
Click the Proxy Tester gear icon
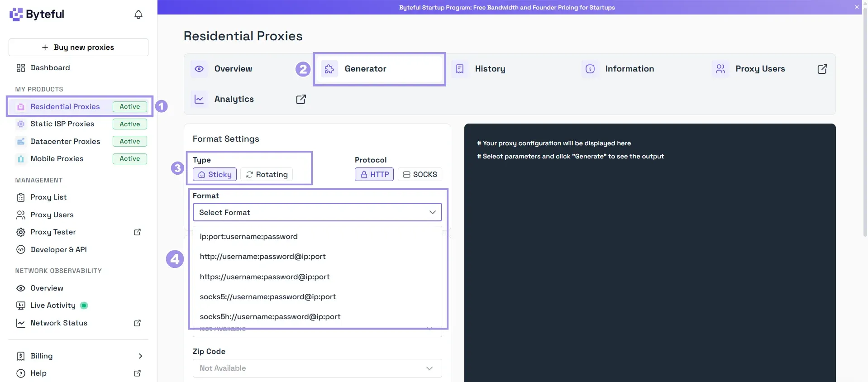click(21, 232)
